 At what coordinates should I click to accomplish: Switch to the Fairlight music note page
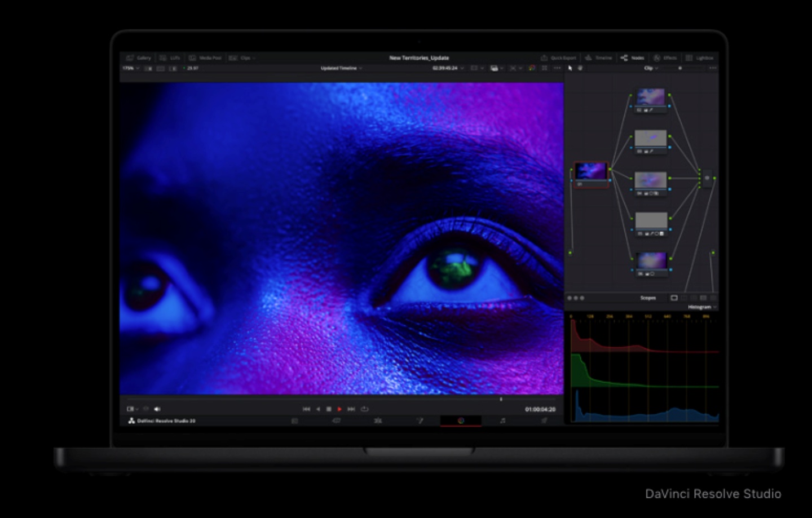(502, 420)
